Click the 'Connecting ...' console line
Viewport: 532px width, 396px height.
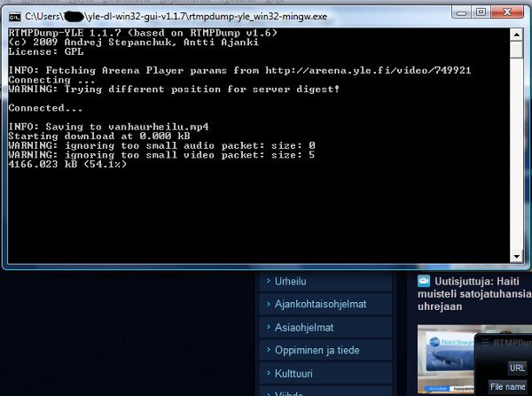pyautogui.click(x=51, y=80)
